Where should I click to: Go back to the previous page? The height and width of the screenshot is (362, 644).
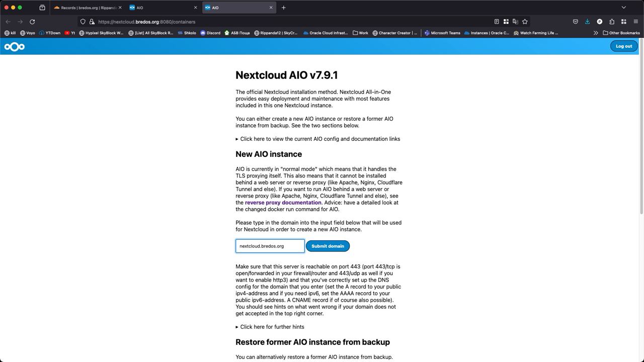8,22
